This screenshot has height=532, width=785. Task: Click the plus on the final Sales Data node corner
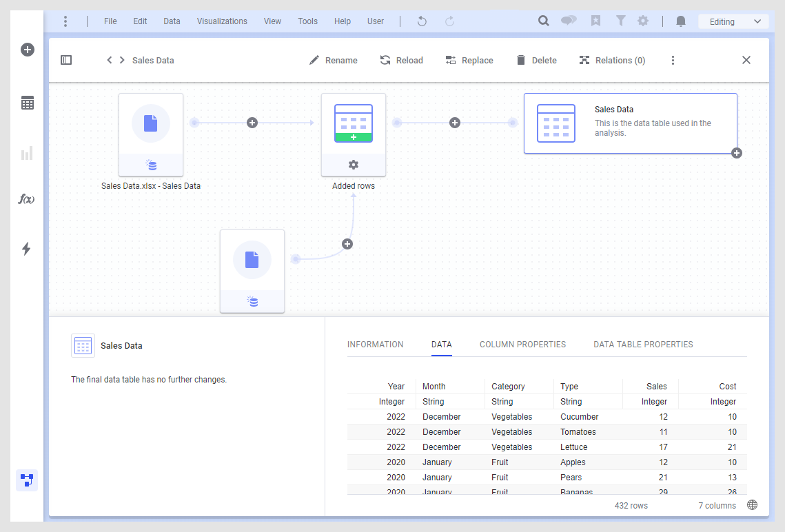(x=737, y=153)
